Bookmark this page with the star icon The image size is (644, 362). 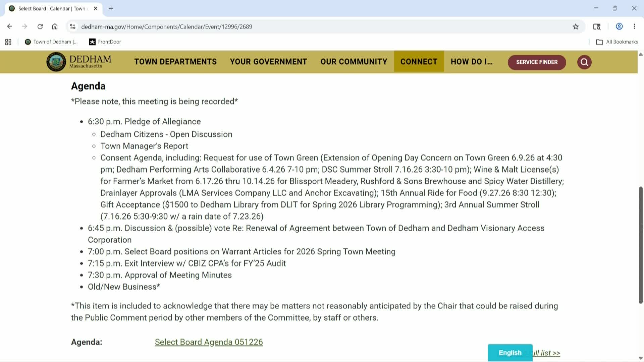(x=576, y=26)
